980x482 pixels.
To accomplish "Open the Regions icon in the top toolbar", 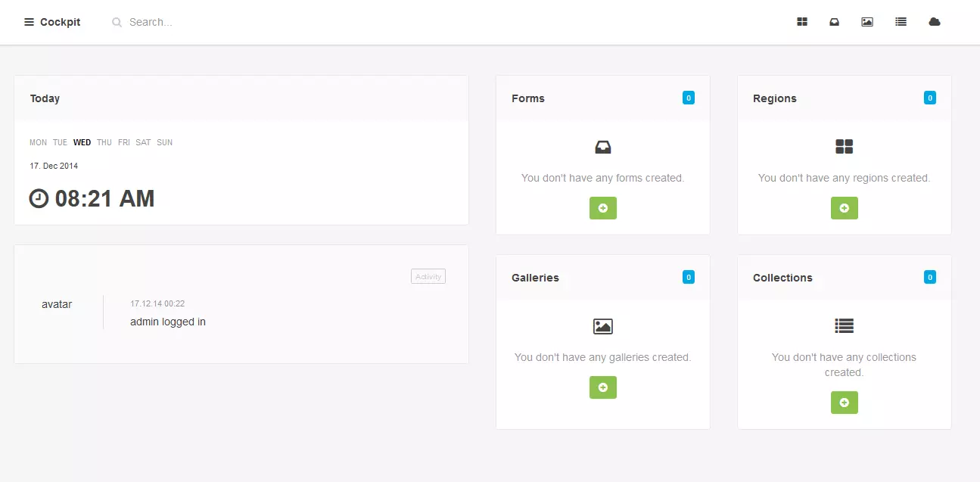I will pyautogui.click(x=801, y=22).
